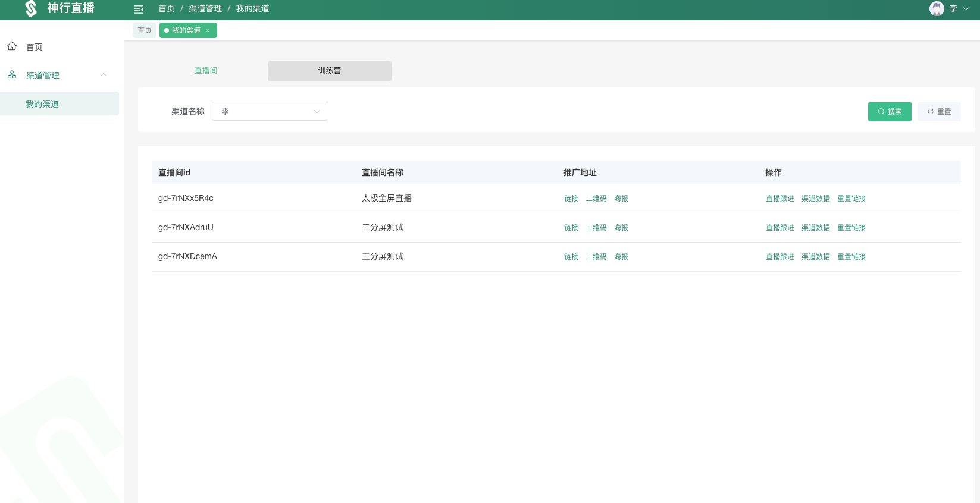
Task: Open 链接 for 三分屏测试
Action: (571, 257)
